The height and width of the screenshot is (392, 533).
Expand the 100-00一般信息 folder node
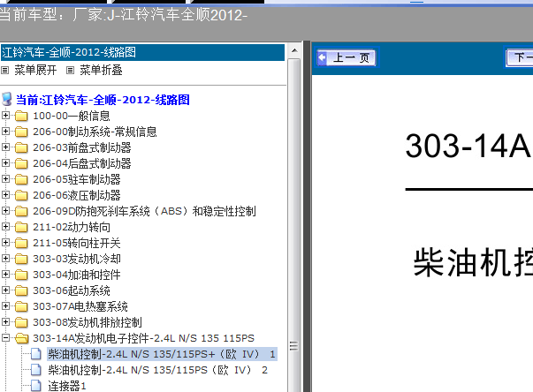[x=5, y=116]
